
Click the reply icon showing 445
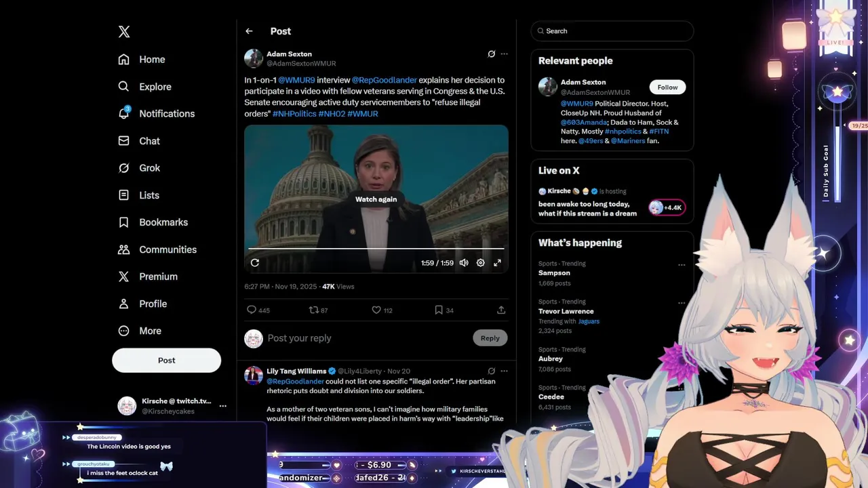click(258, 310)
